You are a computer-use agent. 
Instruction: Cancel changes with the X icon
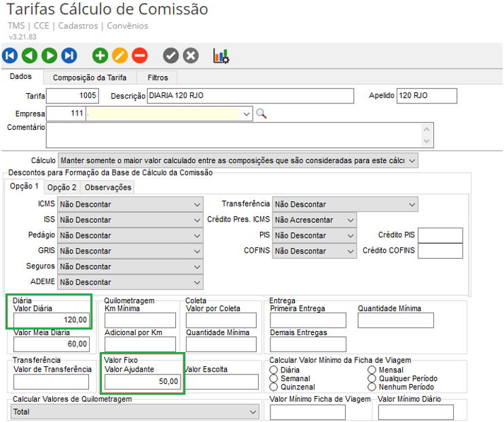[191, 56]
